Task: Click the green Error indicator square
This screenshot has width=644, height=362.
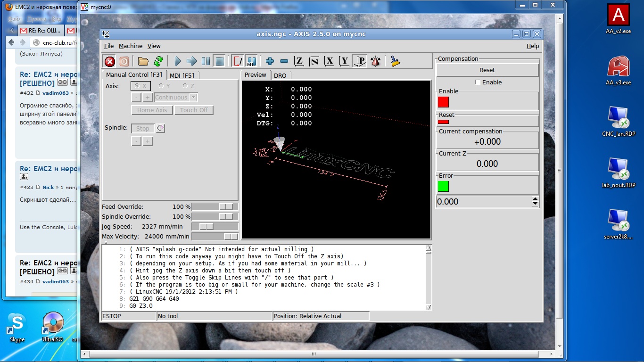Action: (x=443, y=186)
